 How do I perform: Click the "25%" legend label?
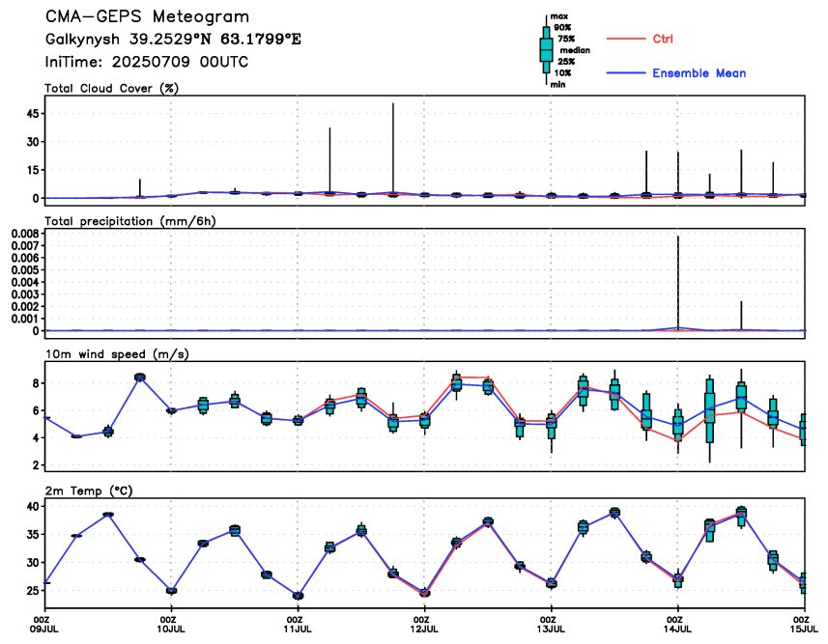[x=565, y=62]
